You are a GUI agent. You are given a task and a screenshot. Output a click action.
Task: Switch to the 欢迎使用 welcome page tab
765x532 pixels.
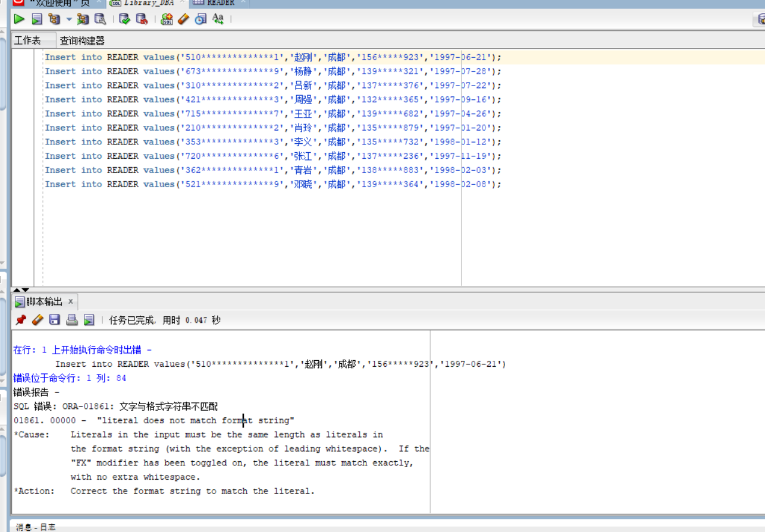coord(59,3)
